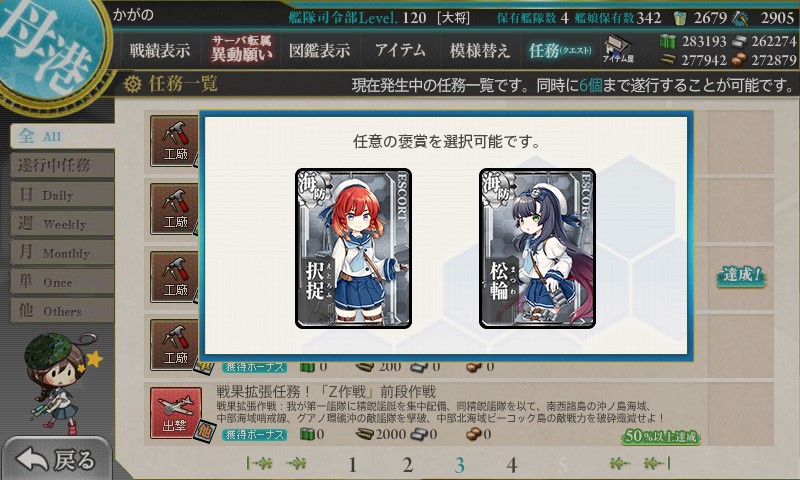This screenshot has height=480, width=800.
Task: Open the 図鑑表示 encyclopedia menu
Action: click(319, 50)
